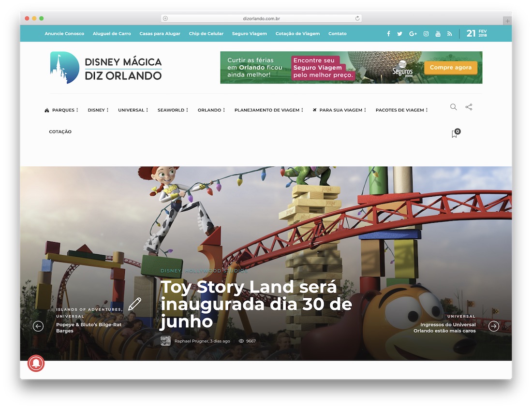This screenshot has height=408, width=532.
Task: Open the Facebook social icon
Action: pyautogui.click(x=388, y=33)
